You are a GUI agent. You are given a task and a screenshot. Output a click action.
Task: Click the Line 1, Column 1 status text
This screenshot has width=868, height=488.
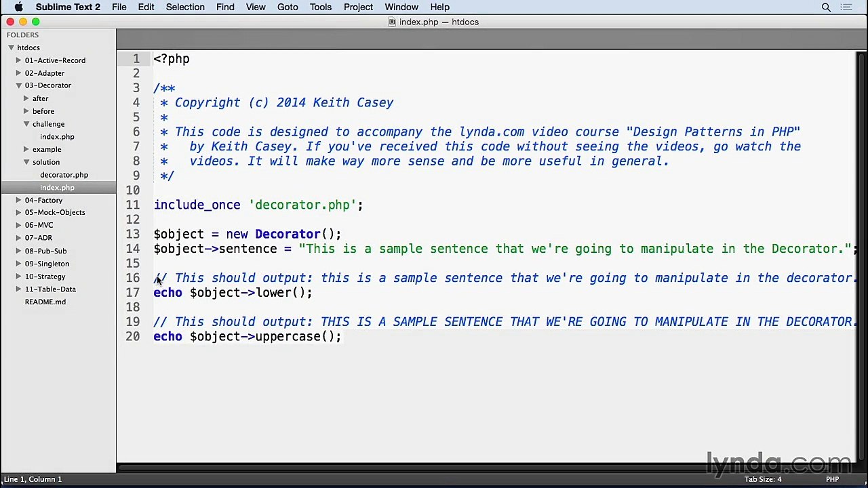pyautogui.click(x=33, y=479)
